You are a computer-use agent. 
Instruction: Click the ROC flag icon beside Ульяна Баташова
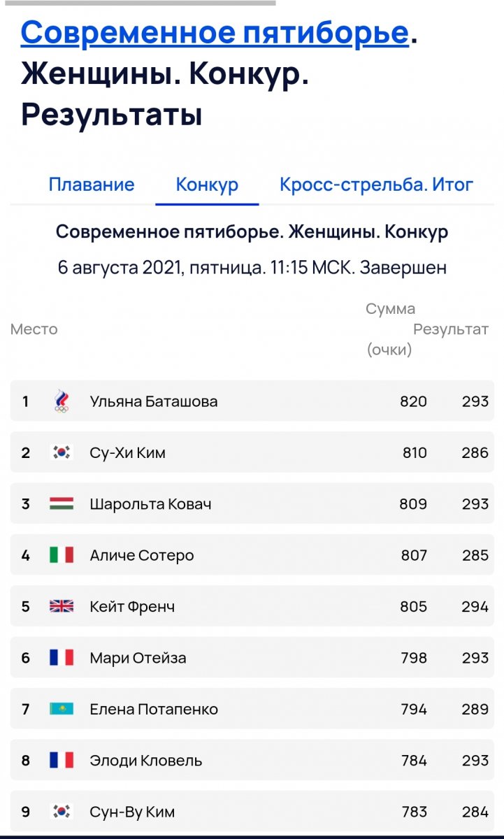(62, 401)
